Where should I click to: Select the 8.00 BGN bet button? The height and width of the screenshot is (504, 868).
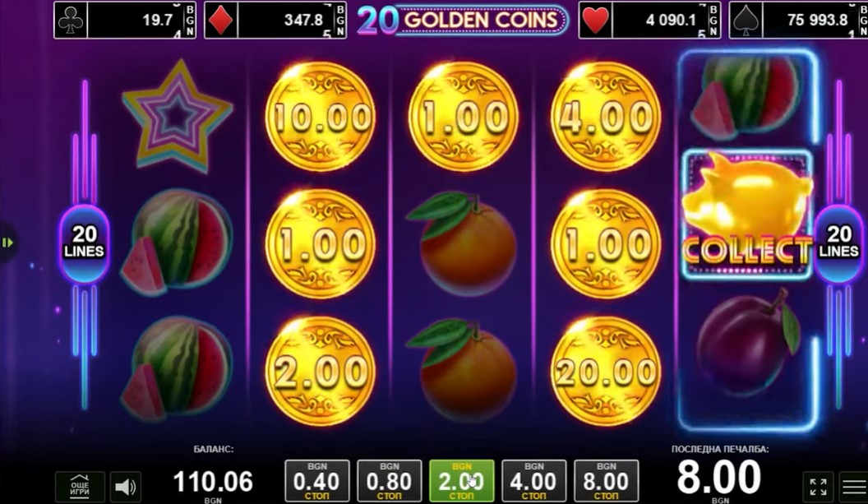(606, 481)
